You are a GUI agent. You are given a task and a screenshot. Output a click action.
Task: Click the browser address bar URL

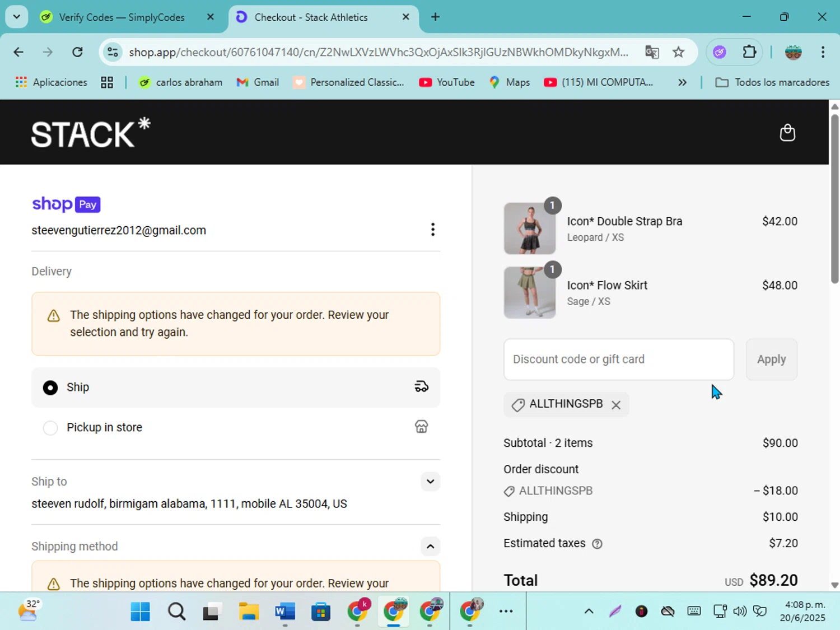379,52
